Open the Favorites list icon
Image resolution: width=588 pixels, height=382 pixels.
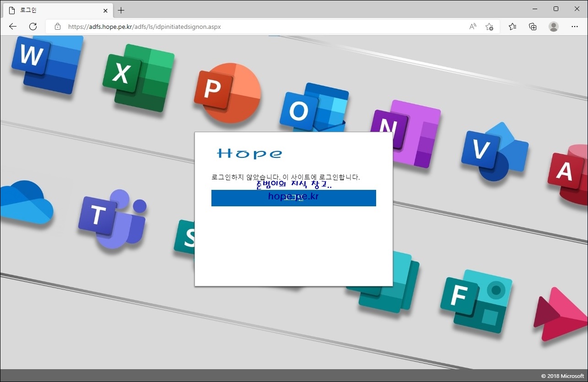point(512,27)
